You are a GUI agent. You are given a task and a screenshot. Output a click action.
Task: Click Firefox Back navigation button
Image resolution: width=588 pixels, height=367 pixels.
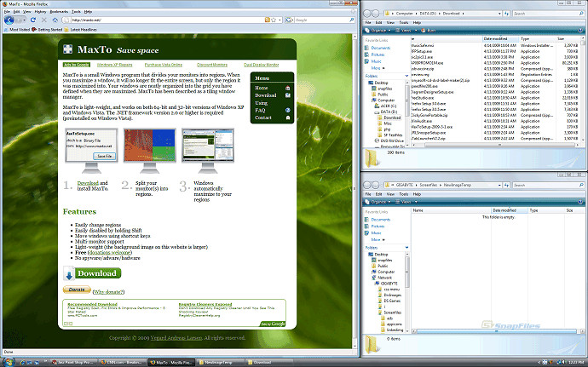(9, 20)
